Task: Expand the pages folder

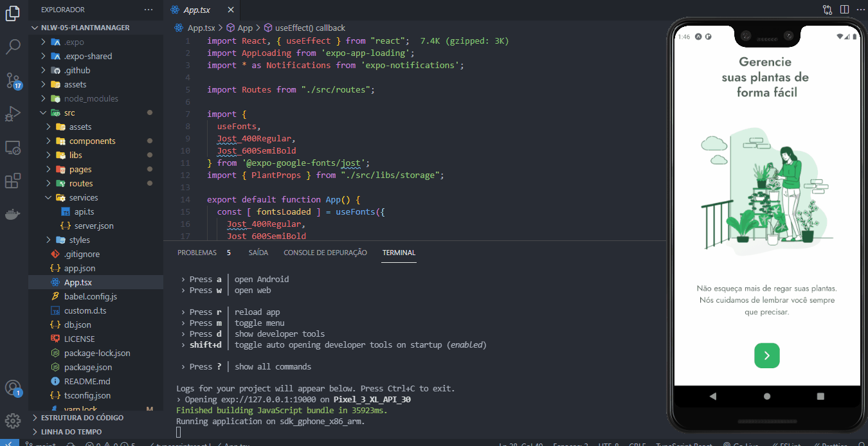Action: pyautogui.click(x=96, y=169)
